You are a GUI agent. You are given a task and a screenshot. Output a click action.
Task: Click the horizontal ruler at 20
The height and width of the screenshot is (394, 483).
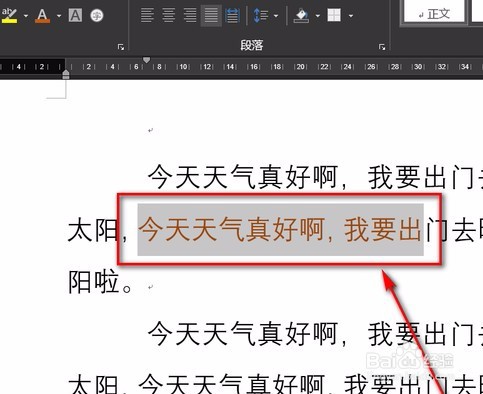coord(301,67)
